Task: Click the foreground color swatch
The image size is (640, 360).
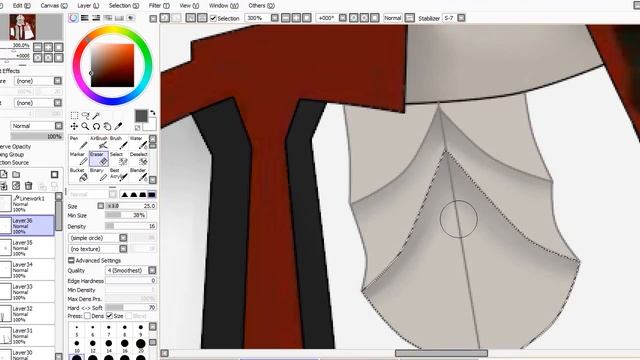Action: click(x=141, y=116)
